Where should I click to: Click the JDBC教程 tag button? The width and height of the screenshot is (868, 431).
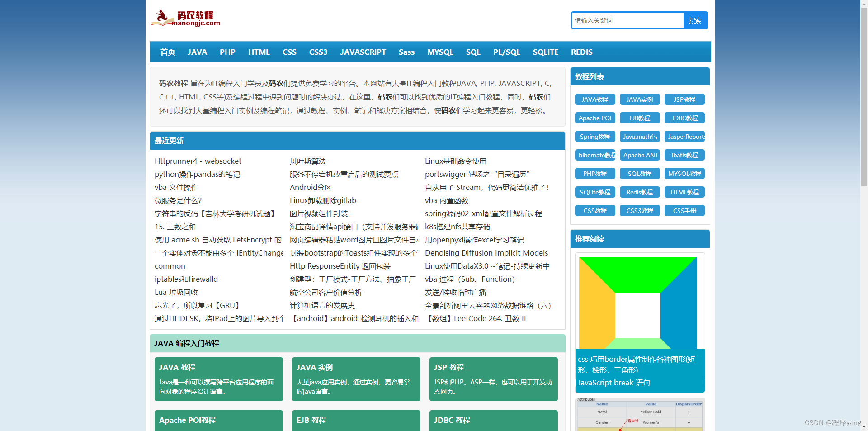coord(684,118)
